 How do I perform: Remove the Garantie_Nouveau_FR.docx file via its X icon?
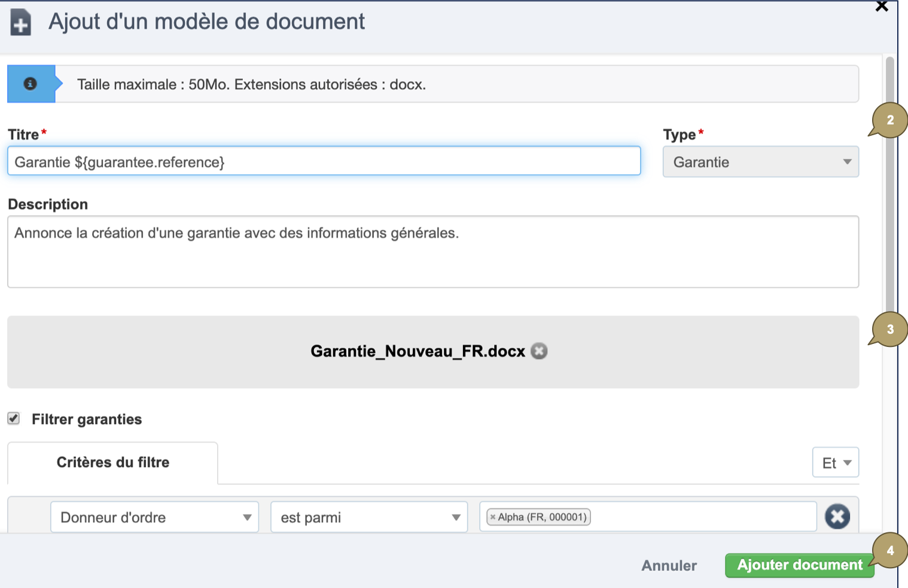539,351
